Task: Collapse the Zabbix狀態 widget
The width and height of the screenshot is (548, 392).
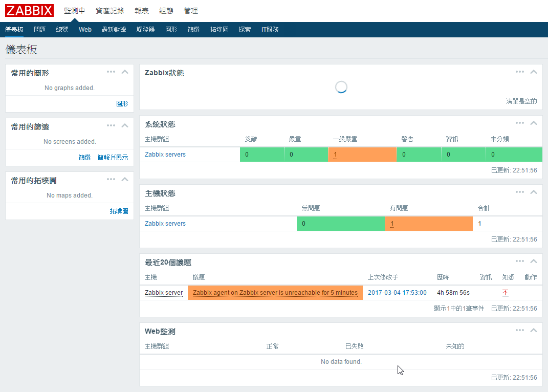Action: [534, 72]
